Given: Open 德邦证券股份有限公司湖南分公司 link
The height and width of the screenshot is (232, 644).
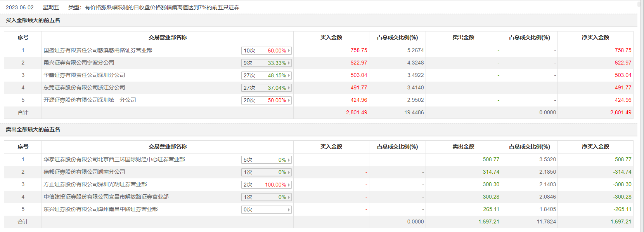Looking at the screenshot, I should pos(84,172).
